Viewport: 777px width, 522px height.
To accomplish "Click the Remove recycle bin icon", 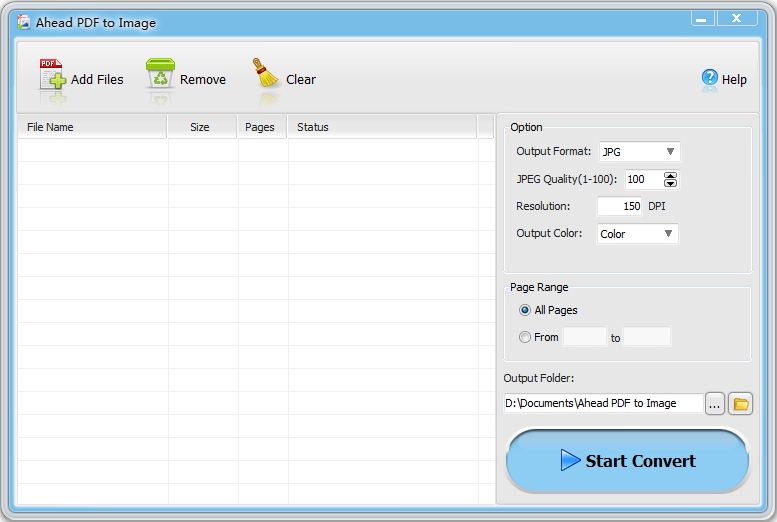I will click(x=160, y=77).
